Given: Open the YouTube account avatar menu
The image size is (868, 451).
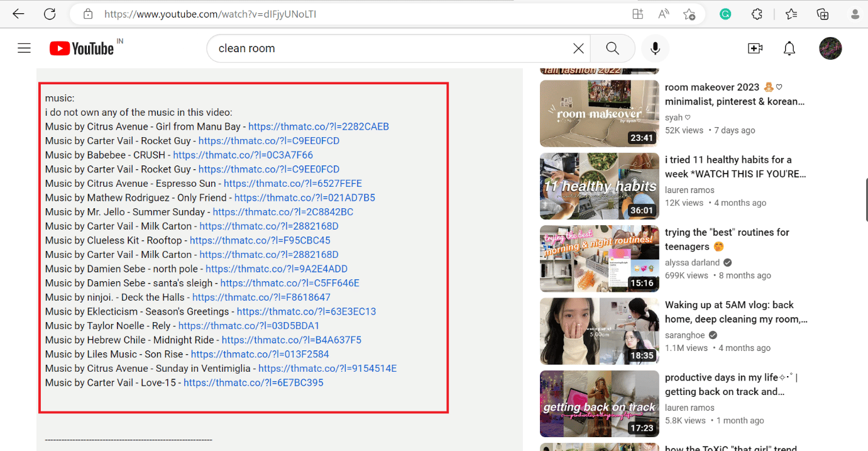Looking at the screenshot, I should point(830,48).
